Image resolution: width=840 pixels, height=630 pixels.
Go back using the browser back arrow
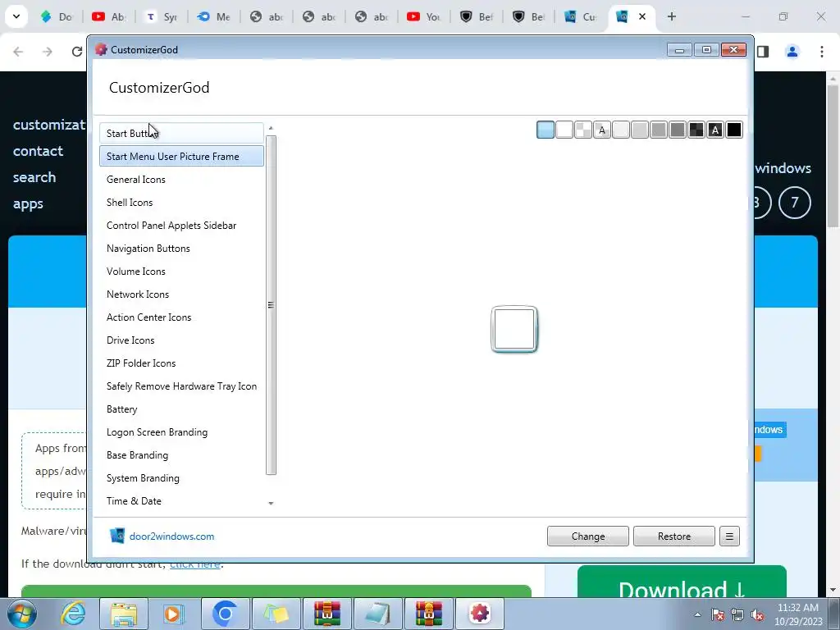tap(18, 52)
